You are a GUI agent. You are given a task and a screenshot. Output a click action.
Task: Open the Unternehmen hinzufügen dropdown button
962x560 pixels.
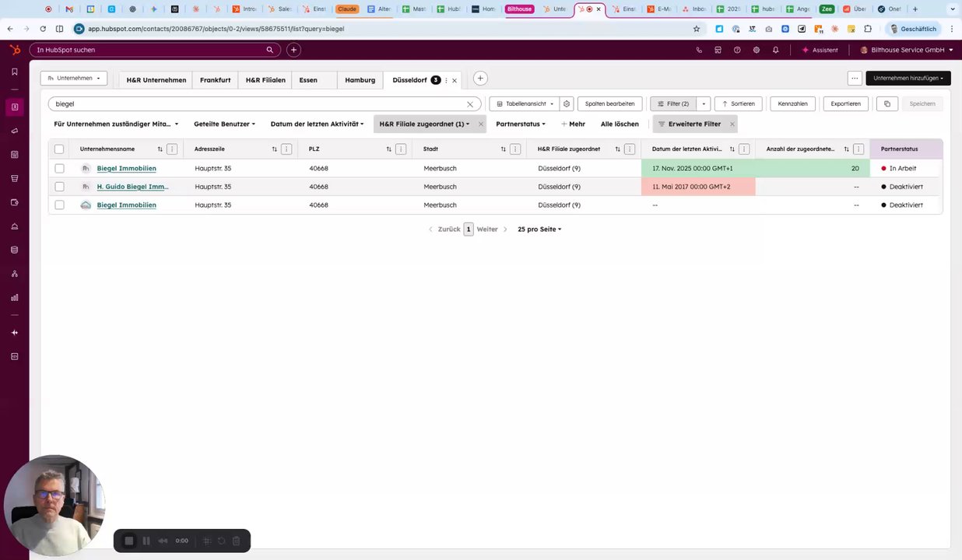click(908, 78)
